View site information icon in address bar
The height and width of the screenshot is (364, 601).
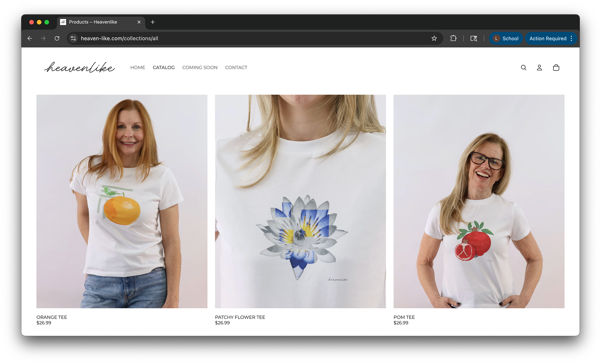point(73,38)
